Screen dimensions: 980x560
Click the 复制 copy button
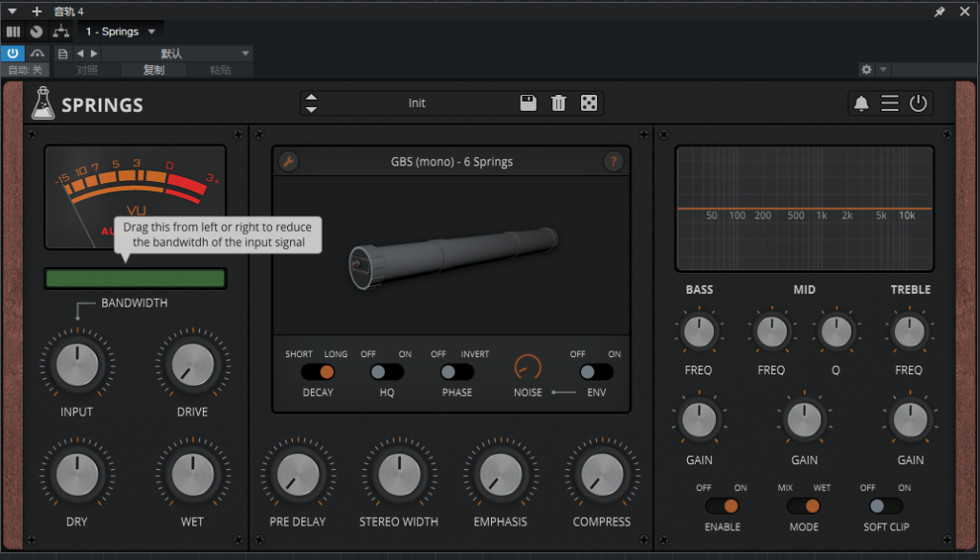tap(154, 70)
